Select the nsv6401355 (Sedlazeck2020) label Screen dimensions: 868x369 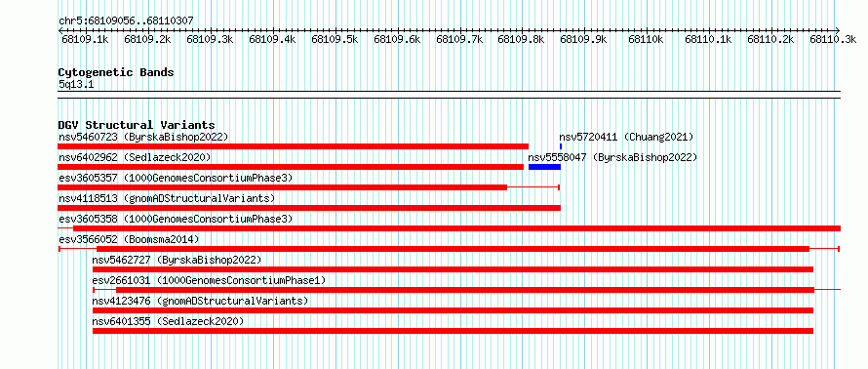click(x=168, y=321)
